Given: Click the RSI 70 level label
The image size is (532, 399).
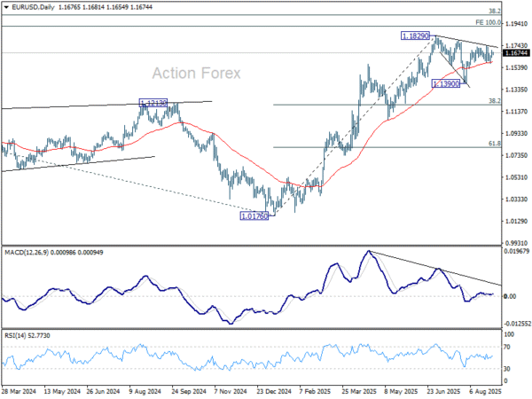Looking at the screenshot, I should pyautogui.click(x=507, y=347).
